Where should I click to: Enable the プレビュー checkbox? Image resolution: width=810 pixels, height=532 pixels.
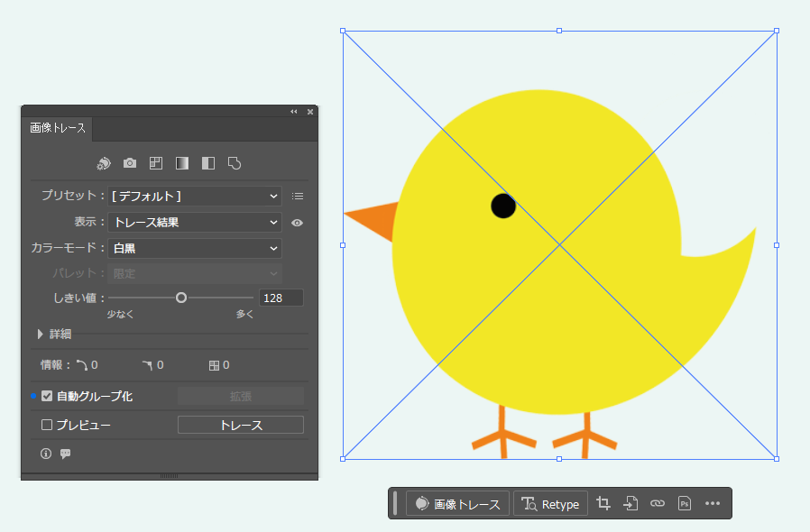(47, 425)
